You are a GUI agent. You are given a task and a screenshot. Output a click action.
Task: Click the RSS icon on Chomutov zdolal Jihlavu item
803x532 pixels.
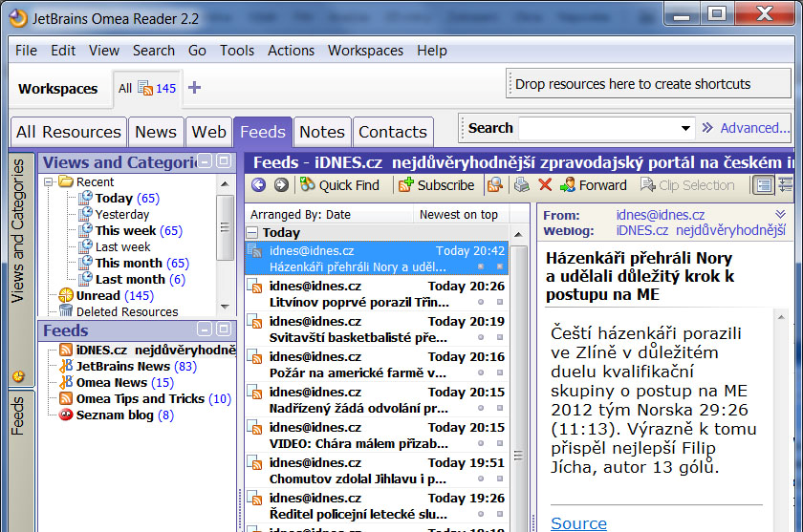[254, 462]
